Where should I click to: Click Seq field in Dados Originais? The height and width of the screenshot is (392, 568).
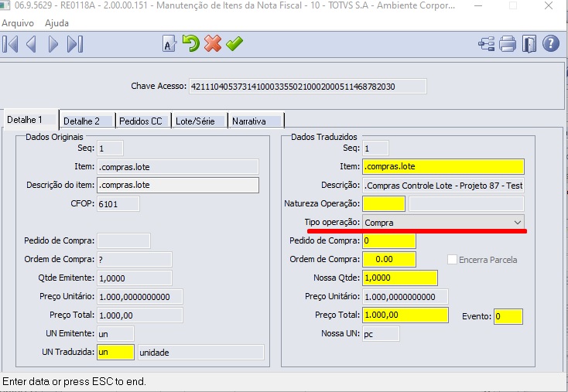[x=110, y=148]
